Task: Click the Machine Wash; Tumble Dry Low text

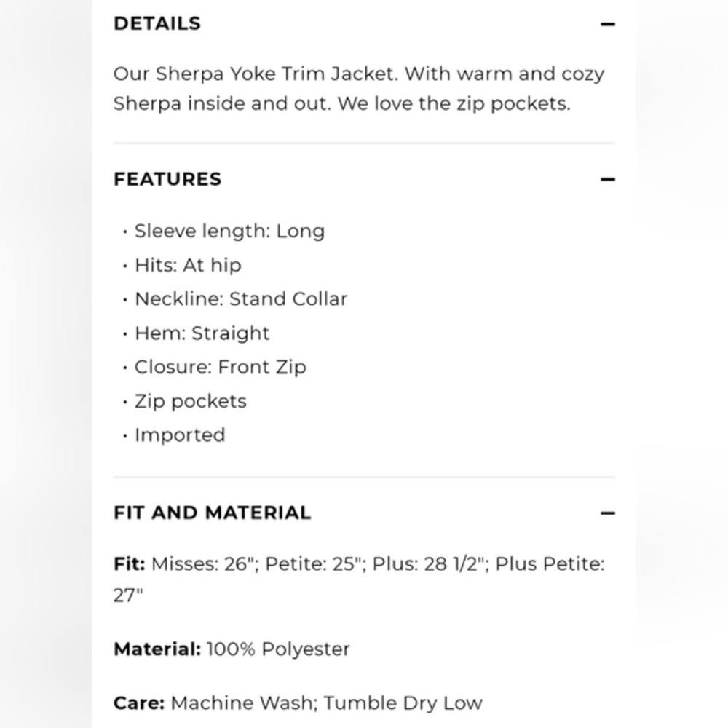Action: 326,703
